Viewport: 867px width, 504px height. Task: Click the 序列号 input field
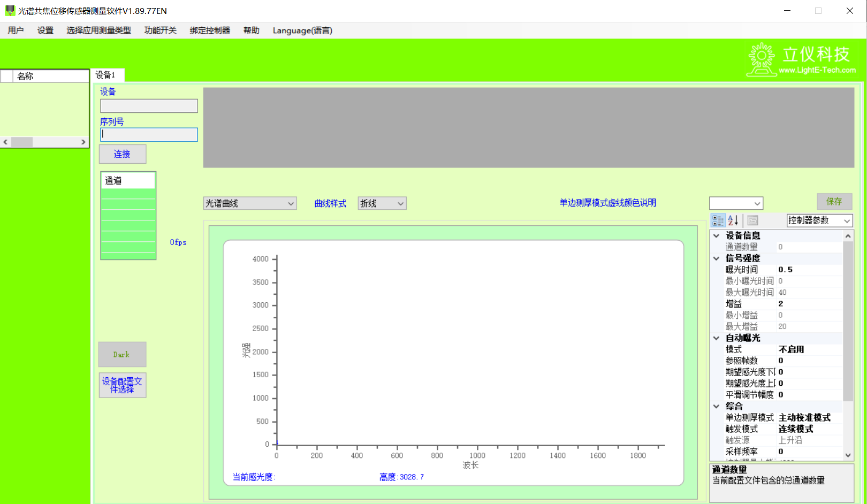[x=149, y=134]
